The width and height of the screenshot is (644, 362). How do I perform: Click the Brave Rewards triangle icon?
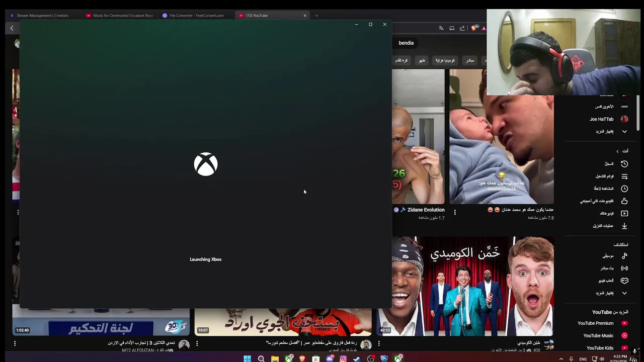pos(484,28)
